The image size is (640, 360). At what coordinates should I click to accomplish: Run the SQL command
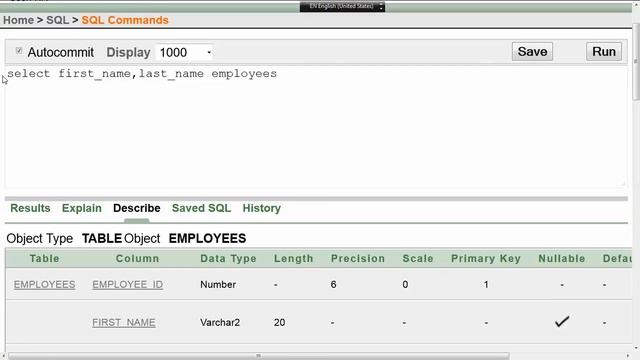[604, 51]
